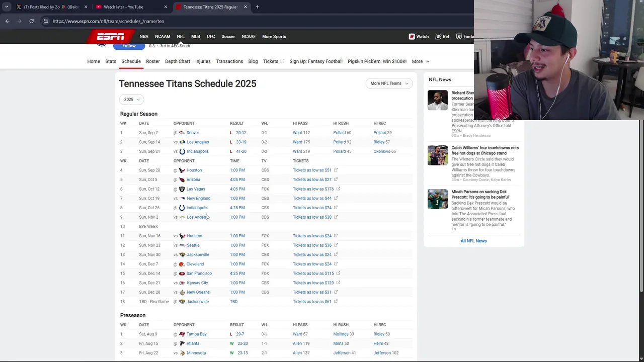
Task: Reload the page with the refresh icon
Action: click(x=31, y=21)
